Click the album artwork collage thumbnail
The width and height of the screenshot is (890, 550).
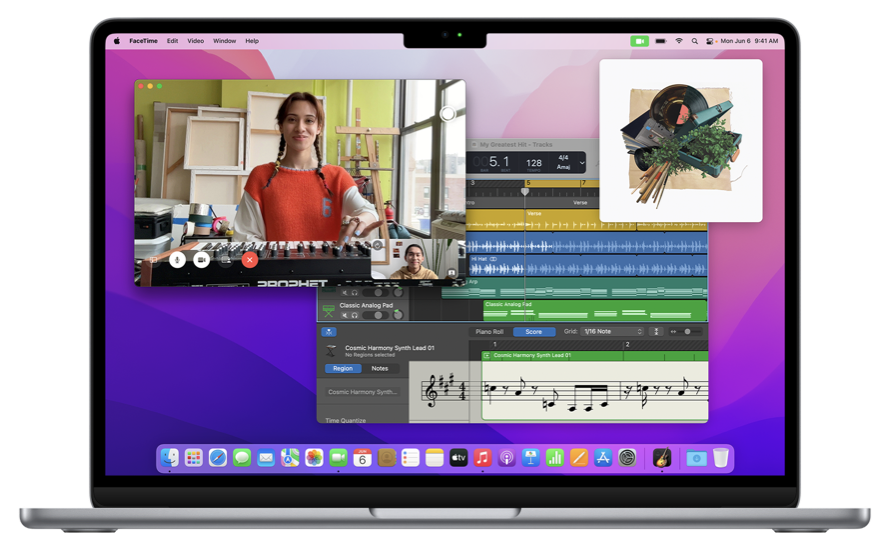[681, 141]
